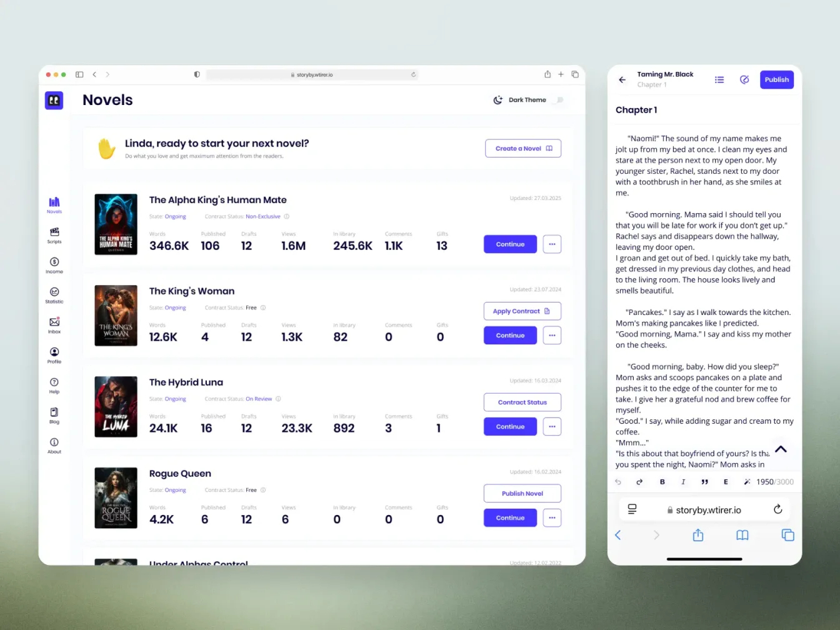Open options menu for Rogue Queen
This screenshot has width=840, height=630.
point(552,517)
